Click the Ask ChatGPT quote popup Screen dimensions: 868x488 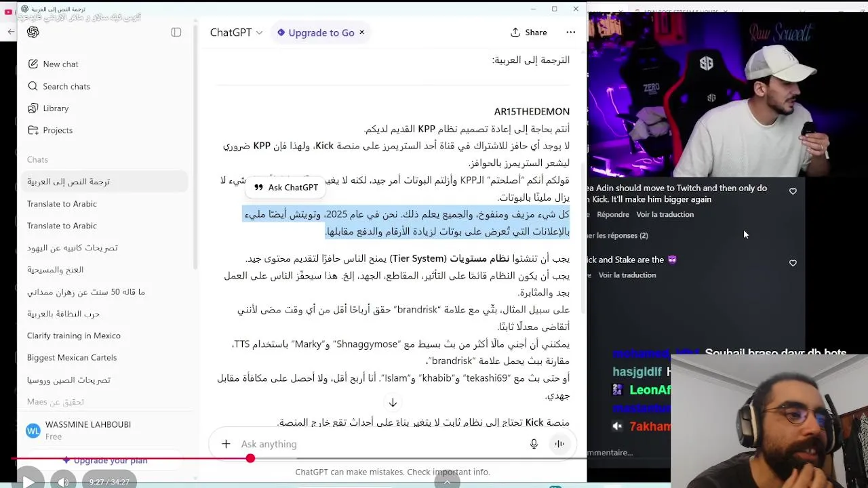point(285,187)
